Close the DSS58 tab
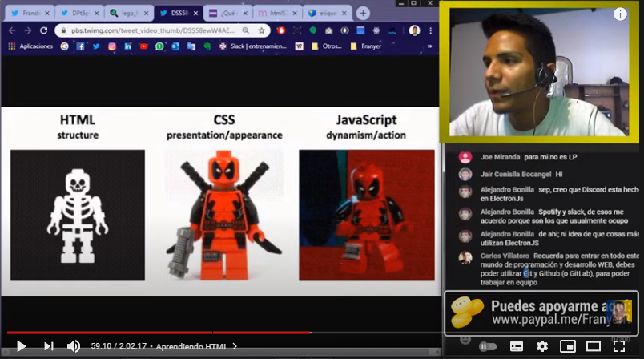The width and height of the screenshot is (644, 359). coord(195,13)
